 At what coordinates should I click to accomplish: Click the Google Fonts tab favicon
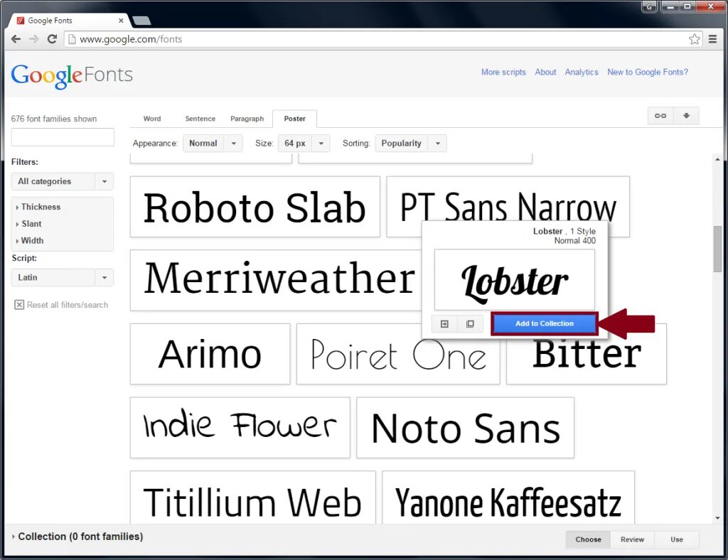pyautogui.click(x=21, y=21)
